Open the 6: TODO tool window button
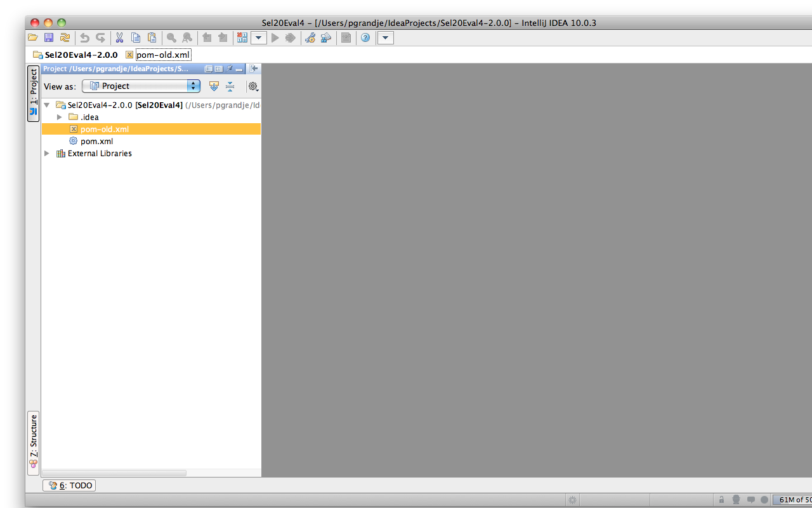This screenshot has width=812, height=508. point(69,485)
